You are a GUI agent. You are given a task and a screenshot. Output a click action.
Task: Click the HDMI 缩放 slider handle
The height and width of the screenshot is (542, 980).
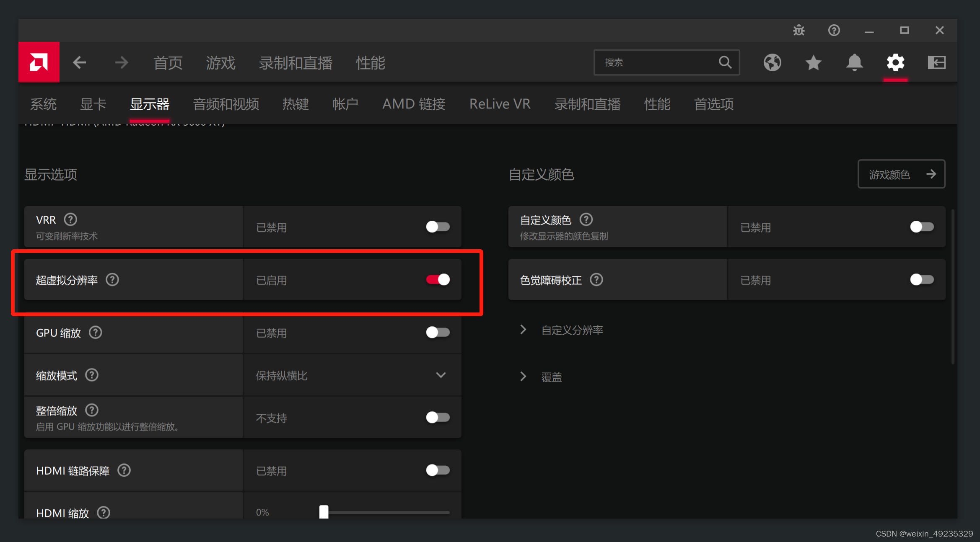coord(324,511)
